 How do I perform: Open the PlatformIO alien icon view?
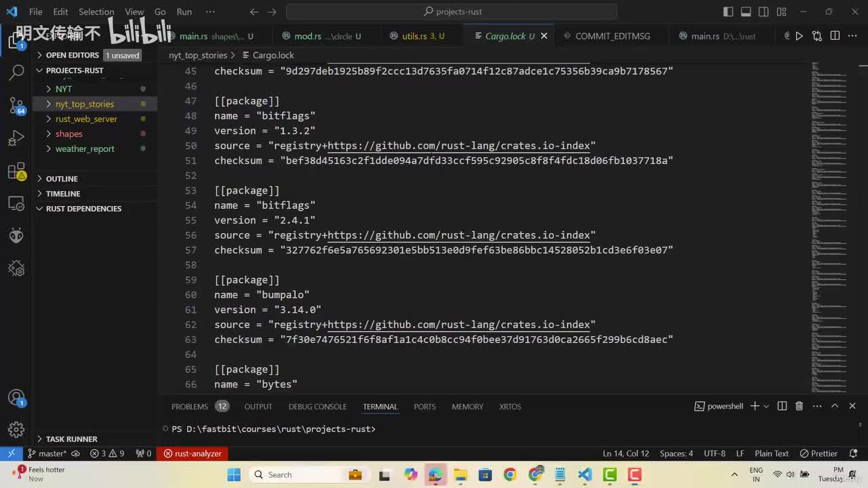pyautogui.click(x=16, y=236)
